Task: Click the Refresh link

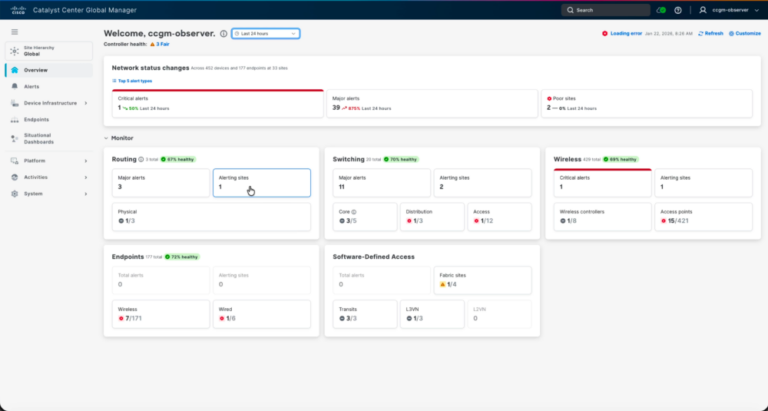Action: click(x=710, y=33)
